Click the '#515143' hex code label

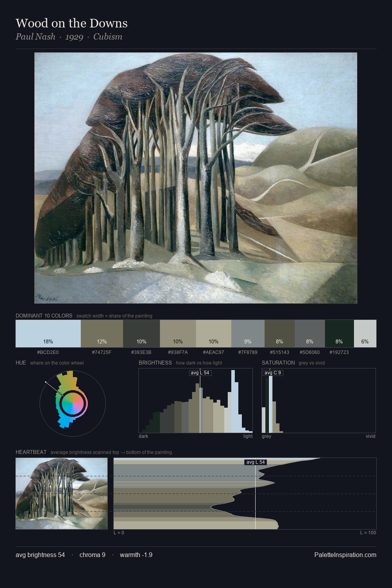279,352
